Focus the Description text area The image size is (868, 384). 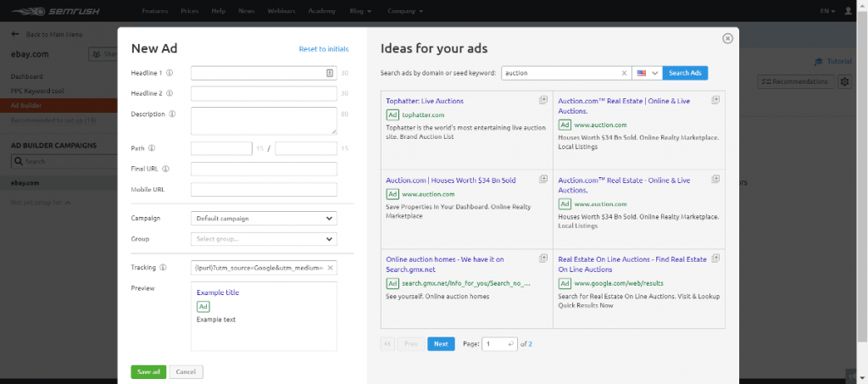pos(264,121)
